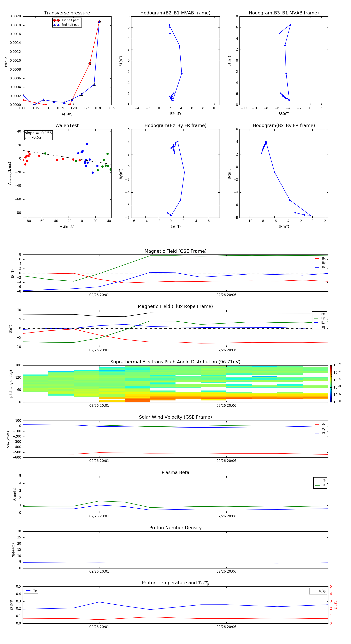Click the 'VA(km/s)' x-axis label
The height and width of the screenshot is (644, 351).
click(67, 227)
